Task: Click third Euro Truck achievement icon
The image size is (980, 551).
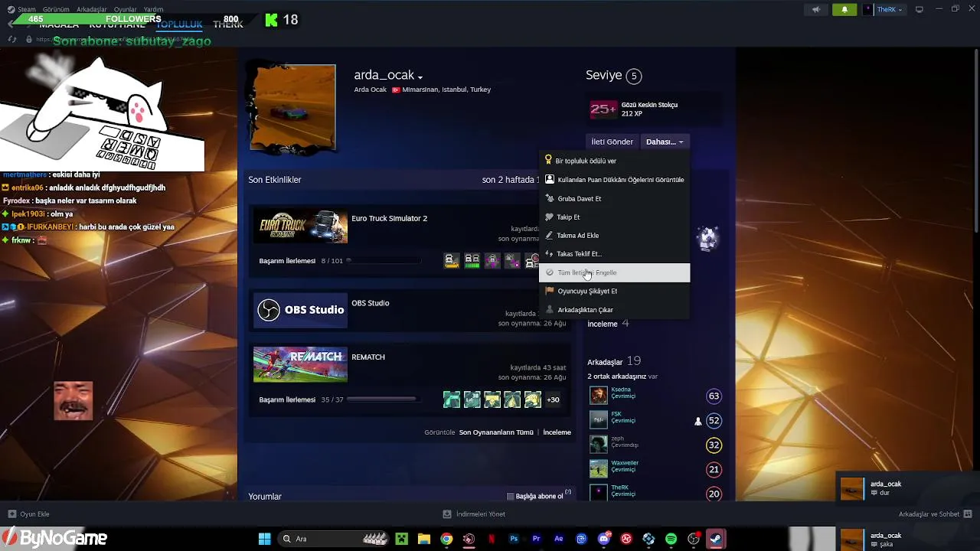Action: tap(492, 261)
